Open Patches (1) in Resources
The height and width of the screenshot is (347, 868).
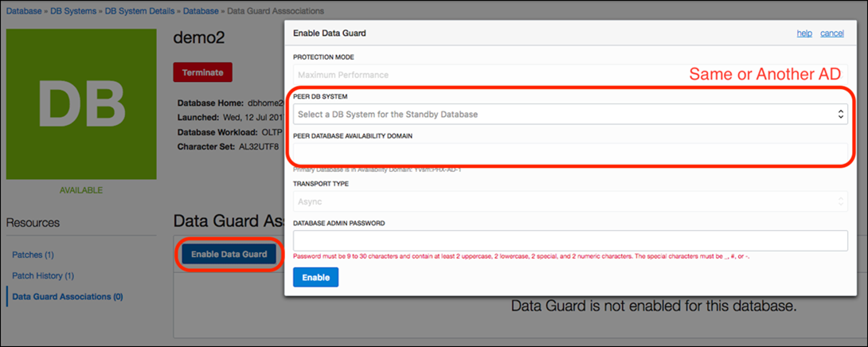click(33, 255)
